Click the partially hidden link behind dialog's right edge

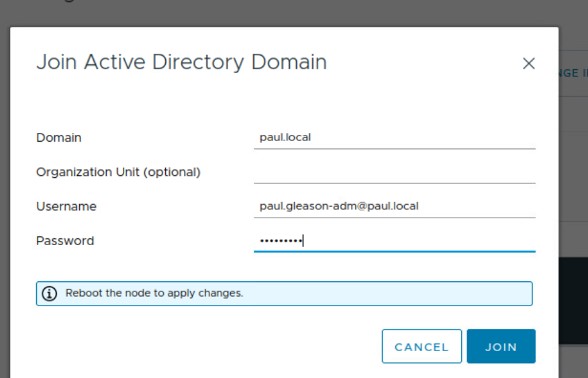[572, 73]
